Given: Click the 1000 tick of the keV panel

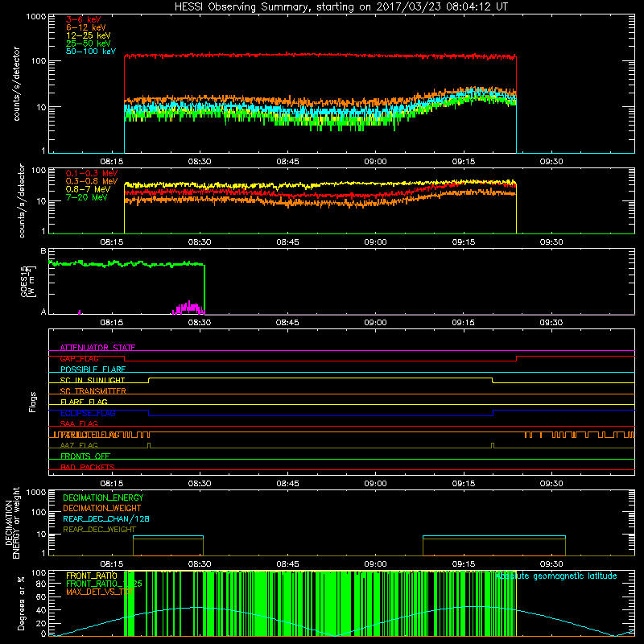Looking at the screenshot, I should pos(36,17).
